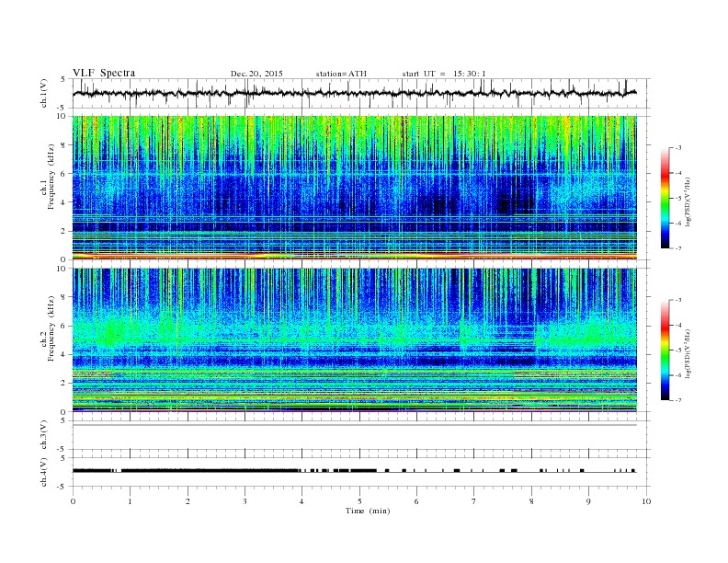This screenshot has height=563, width=728.
Task: Click the "5" tick on the time axis
Action: click(x=359, y=501)
